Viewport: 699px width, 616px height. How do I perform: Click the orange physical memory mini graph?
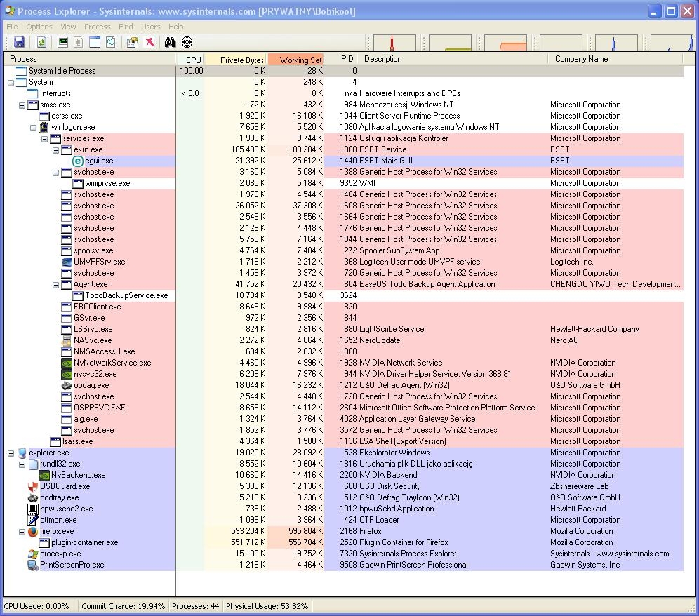(505, 43)
